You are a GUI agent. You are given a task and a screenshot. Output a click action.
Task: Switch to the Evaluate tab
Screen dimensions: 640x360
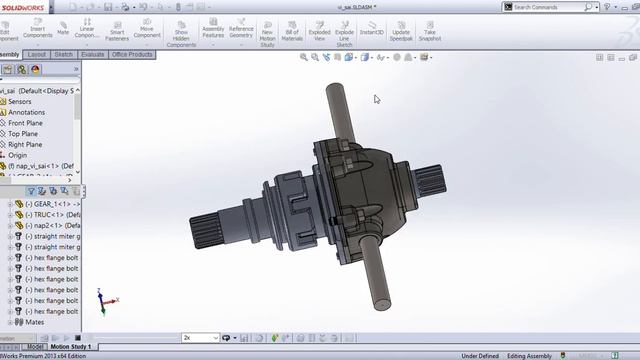coord(93,54)
